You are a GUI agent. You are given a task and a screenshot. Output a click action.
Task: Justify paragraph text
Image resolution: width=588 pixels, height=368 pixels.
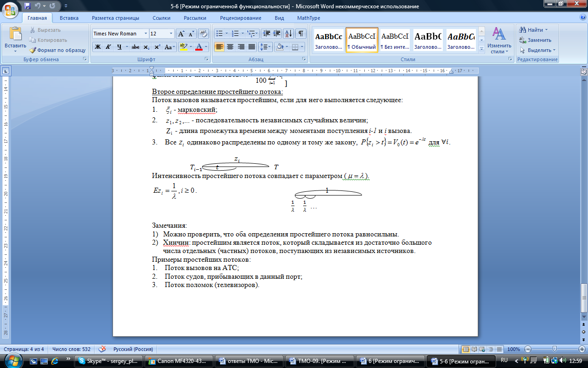pyautogui.click(x=252, y=47)
